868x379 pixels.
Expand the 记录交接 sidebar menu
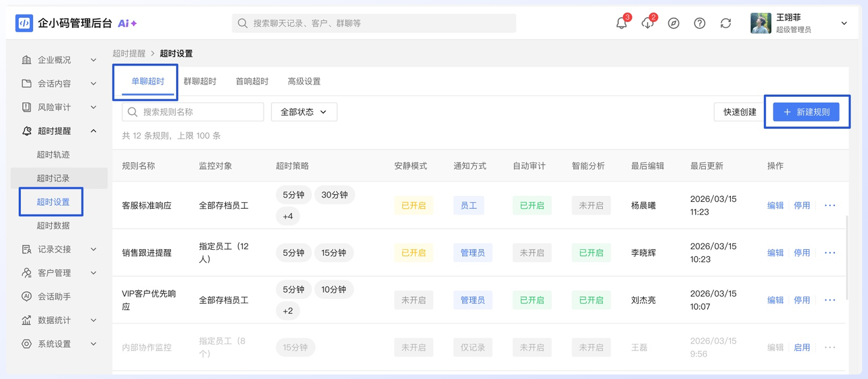coord(59,249)
